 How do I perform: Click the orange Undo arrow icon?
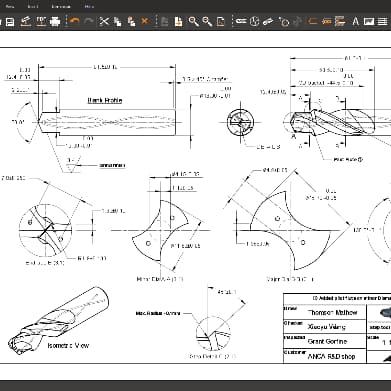tap(75, 21)
